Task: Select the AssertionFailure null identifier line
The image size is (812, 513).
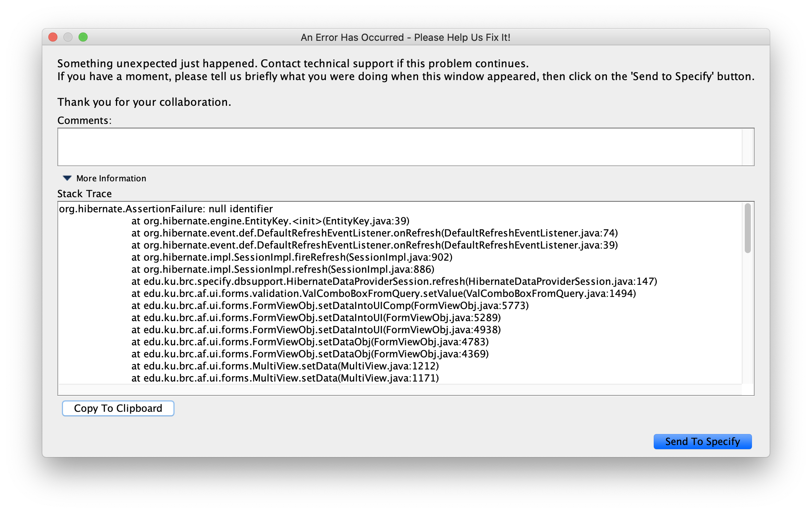Action: point(166,209)
